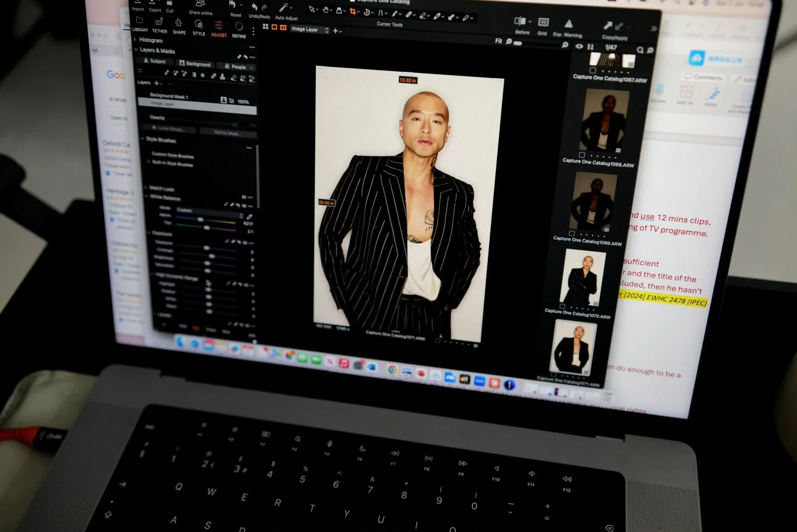Click the Copy adjustments arrow icon
The width and height of the screenshot is (797, 532).
[608, 25]
